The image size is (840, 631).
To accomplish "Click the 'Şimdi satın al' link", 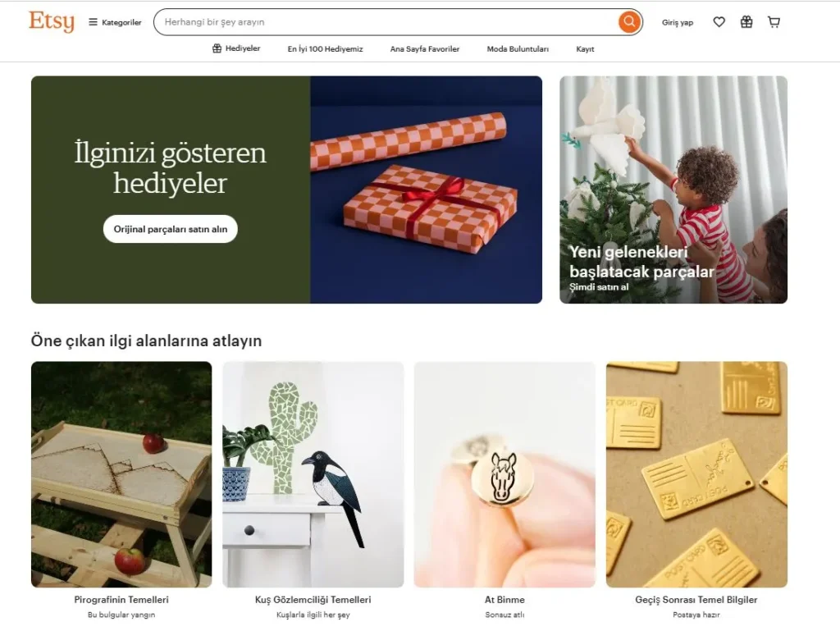I will click(598, 286).
